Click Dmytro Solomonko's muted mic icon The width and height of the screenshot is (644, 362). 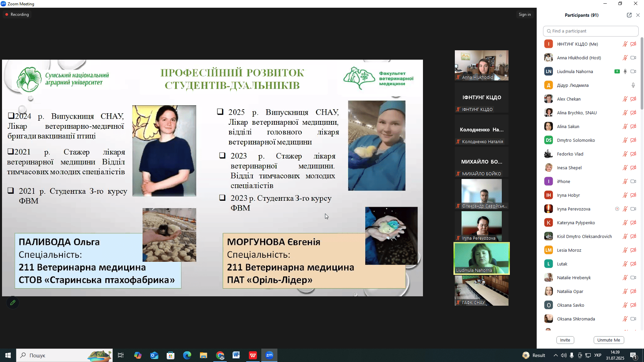point(625,140)
